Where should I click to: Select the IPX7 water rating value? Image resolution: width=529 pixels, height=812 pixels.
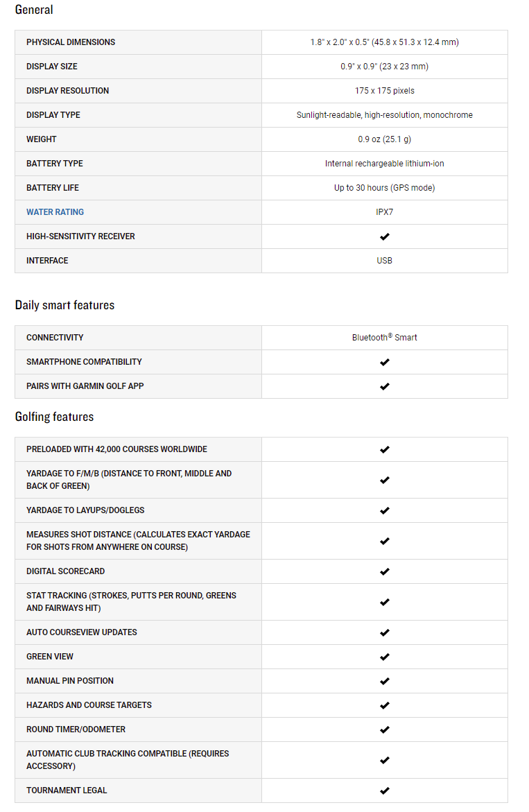385,211
